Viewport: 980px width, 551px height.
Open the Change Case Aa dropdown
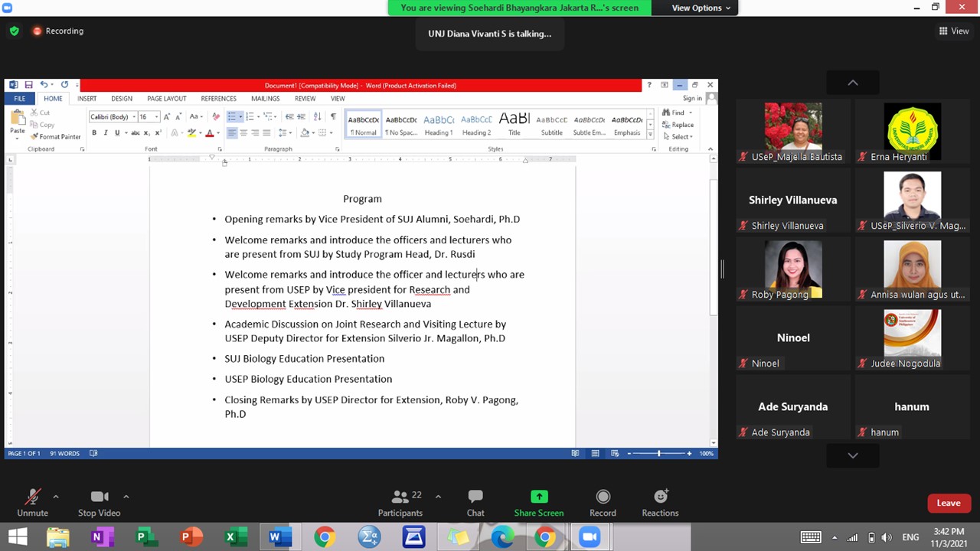pyautogui.click(x=196, y=116)
